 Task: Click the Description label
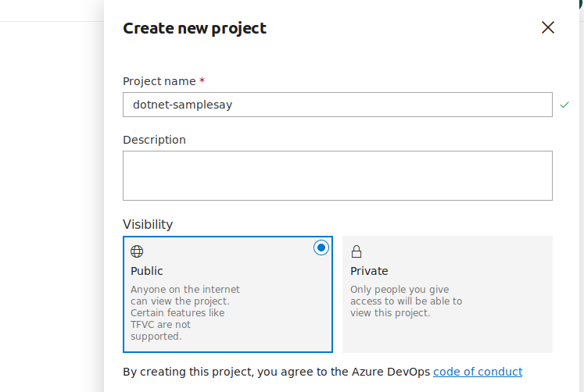[154, 140]
